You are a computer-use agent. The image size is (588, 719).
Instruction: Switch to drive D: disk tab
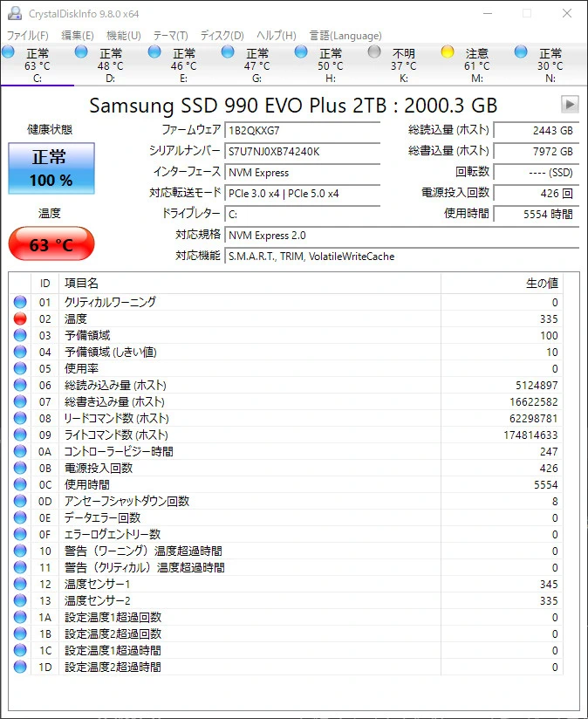click(x=111, y=65)
